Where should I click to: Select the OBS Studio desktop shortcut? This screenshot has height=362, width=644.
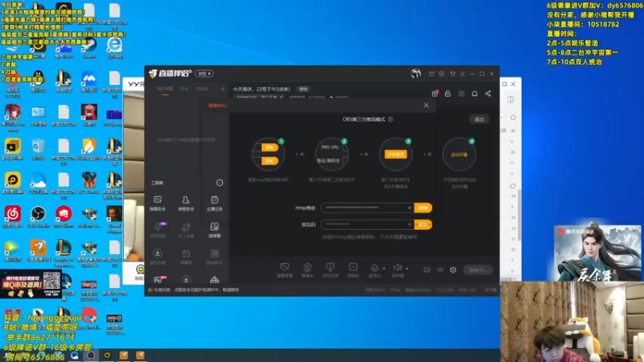[x=38, y=217]
